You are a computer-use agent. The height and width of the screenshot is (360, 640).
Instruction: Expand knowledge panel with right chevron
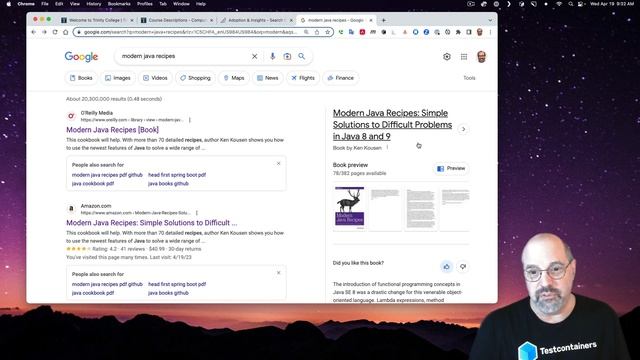pyautogui.click(x=463, y=129)
